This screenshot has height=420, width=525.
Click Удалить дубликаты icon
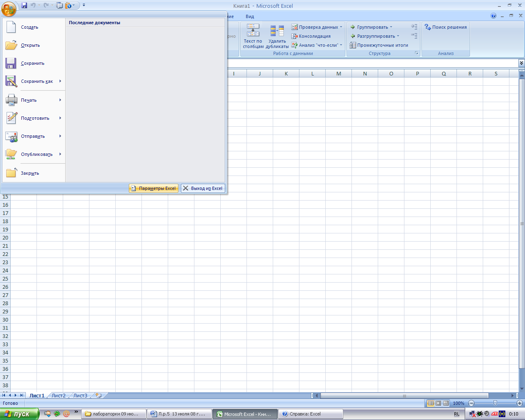[x=277, y=31]
